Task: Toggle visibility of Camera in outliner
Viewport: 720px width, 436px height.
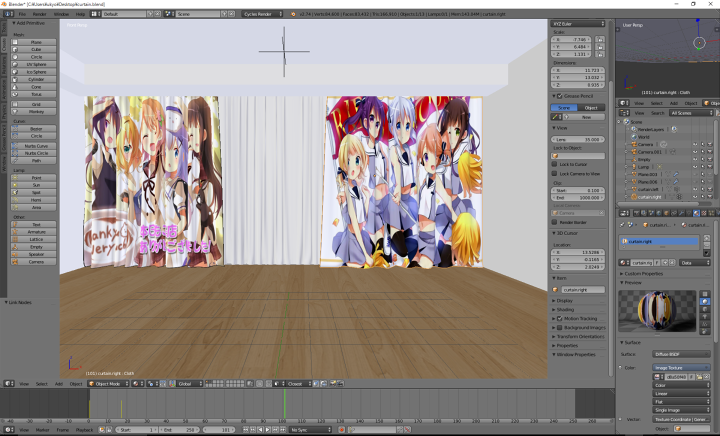Action: pos(695,144)
